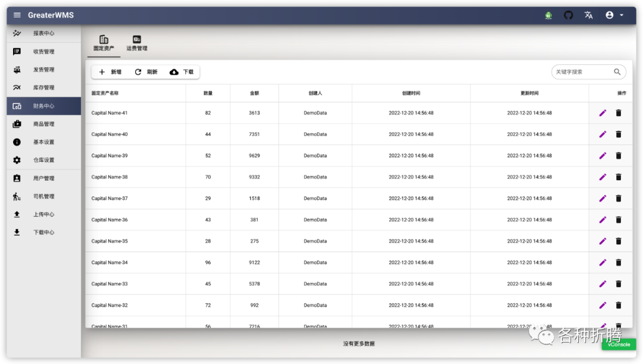Delete the Capital Name-40 row
Viewport: 643px width, 364px height.
point(619,134)
